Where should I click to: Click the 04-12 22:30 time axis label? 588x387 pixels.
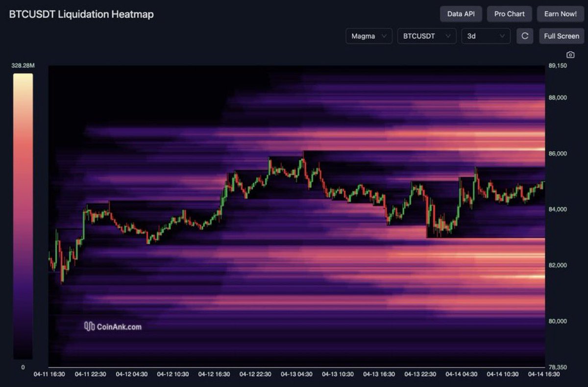click(x=255, y=374)
